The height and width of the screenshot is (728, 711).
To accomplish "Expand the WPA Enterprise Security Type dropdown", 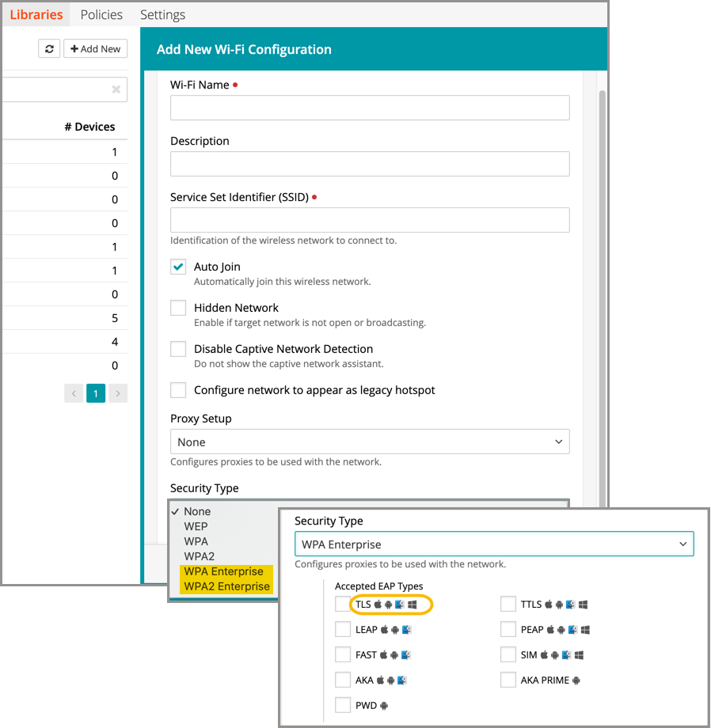I will pyautogui.click(x=494, y=544).
